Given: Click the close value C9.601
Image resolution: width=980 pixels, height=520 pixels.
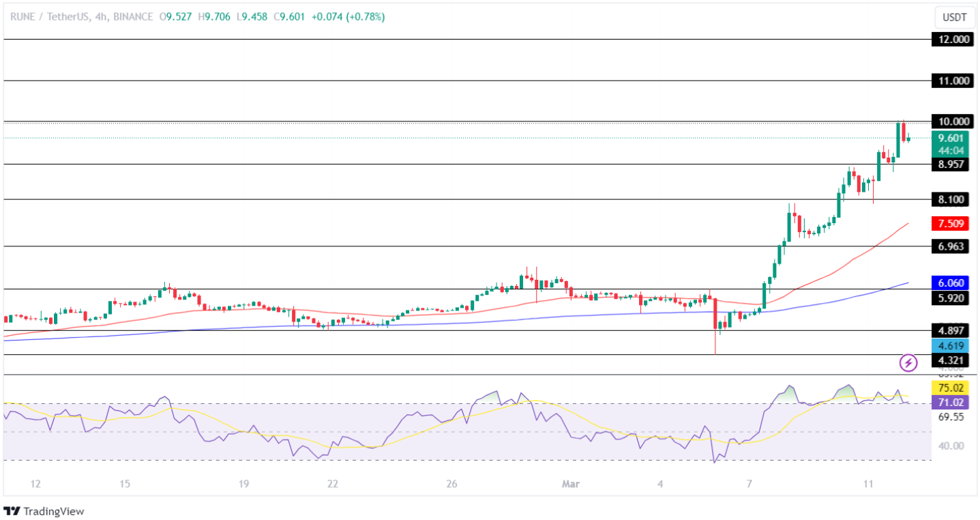Looking at the screenshot, I should [x=289, y=17].
